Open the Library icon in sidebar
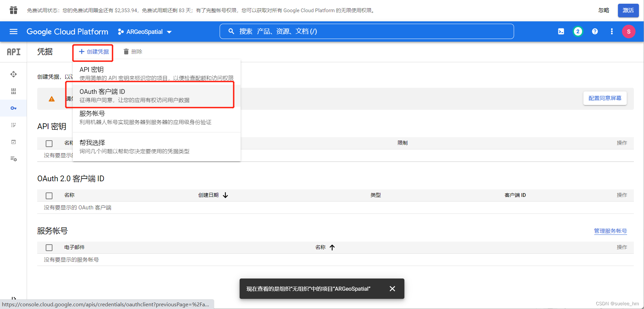This screenshot has height=309, width=644. click(14, 91)
